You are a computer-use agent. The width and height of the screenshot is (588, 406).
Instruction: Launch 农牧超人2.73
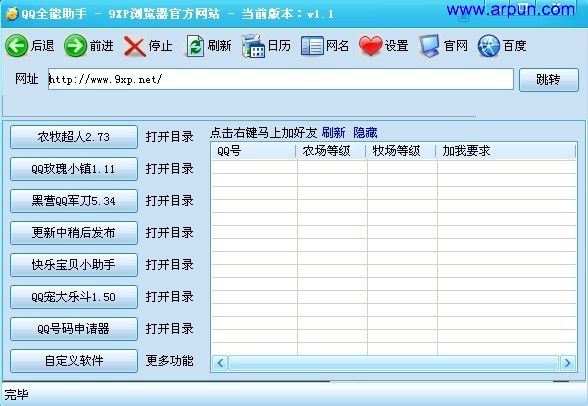tap(74, 137)
